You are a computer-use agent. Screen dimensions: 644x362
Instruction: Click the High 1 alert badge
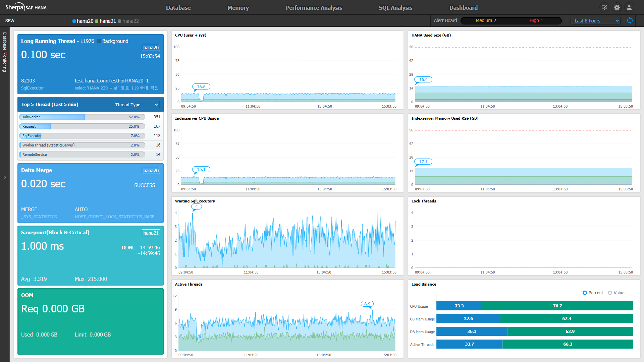[536, 20]
